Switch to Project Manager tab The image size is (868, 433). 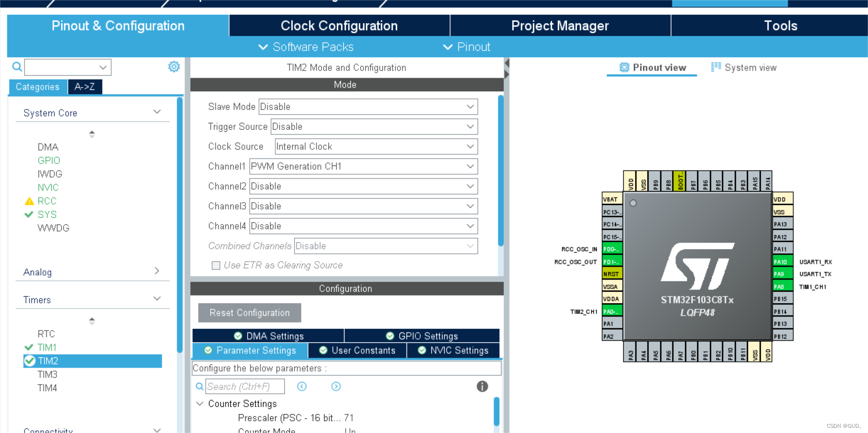click(x=560, y=26)
